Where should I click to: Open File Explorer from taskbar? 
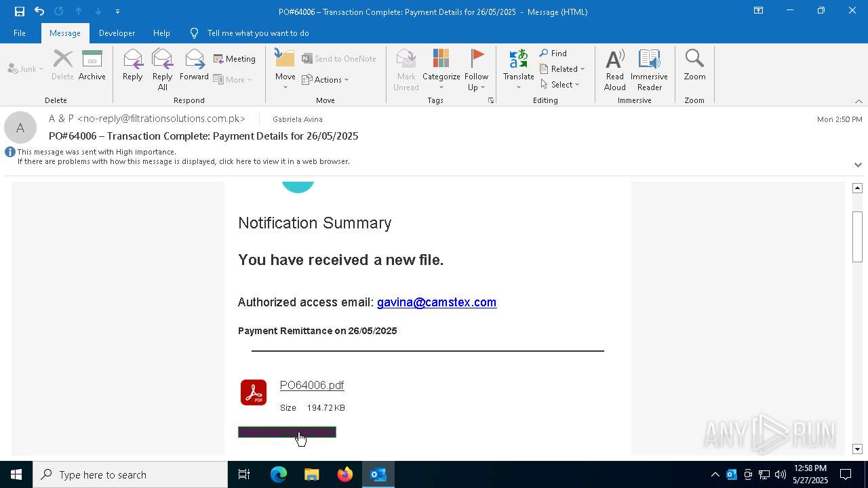[x=312, y=474]
